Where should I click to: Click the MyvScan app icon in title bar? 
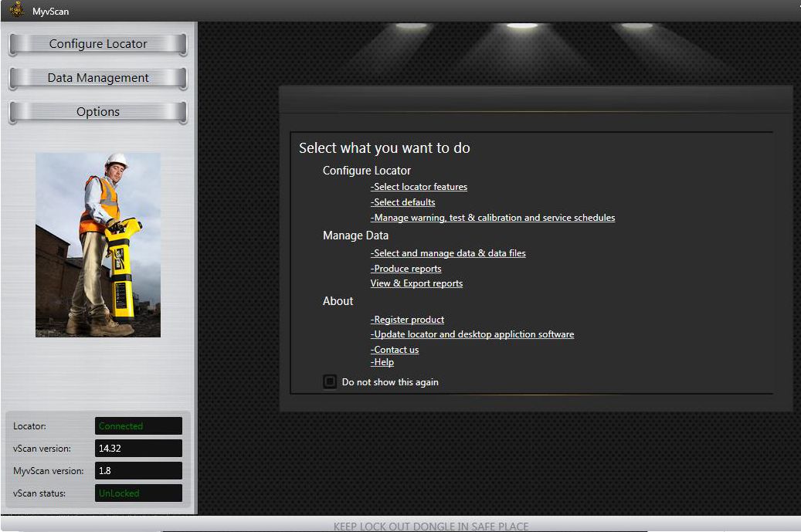16,10
